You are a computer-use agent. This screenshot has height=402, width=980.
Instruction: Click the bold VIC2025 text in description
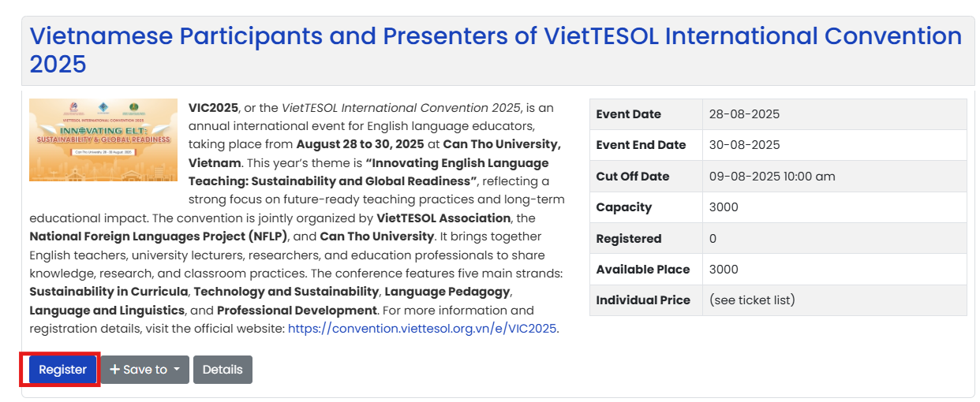point(213,108)
